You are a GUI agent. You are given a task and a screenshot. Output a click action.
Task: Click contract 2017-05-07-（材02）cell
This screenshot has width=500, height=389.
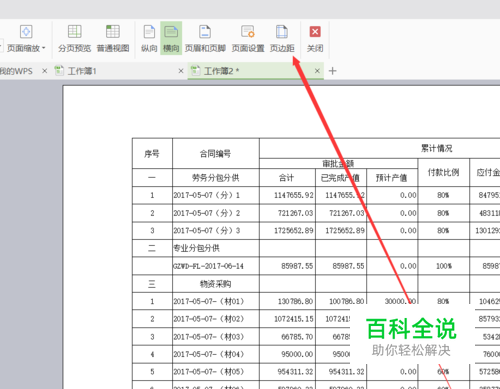[215, 319]
